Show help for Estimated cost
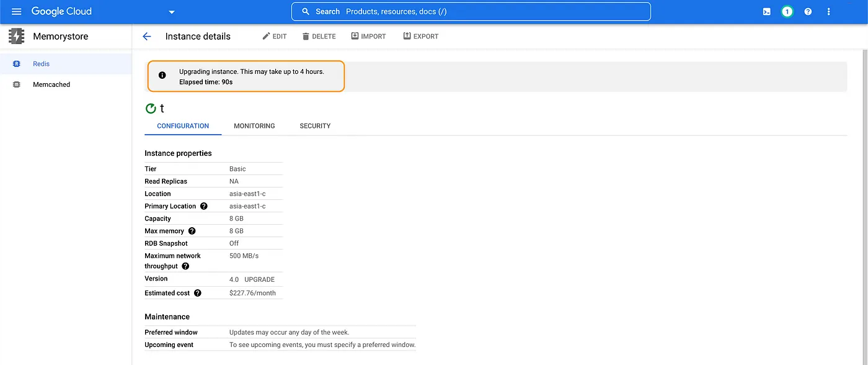Image resolution: width=868 pixels, height=365 pixels. 198,293
